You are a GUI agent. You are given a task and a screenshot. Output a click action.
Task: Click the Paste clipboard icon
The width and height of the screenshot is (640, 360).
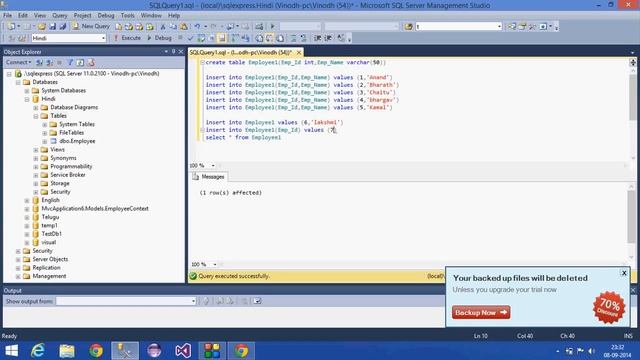tap(184, 27)
